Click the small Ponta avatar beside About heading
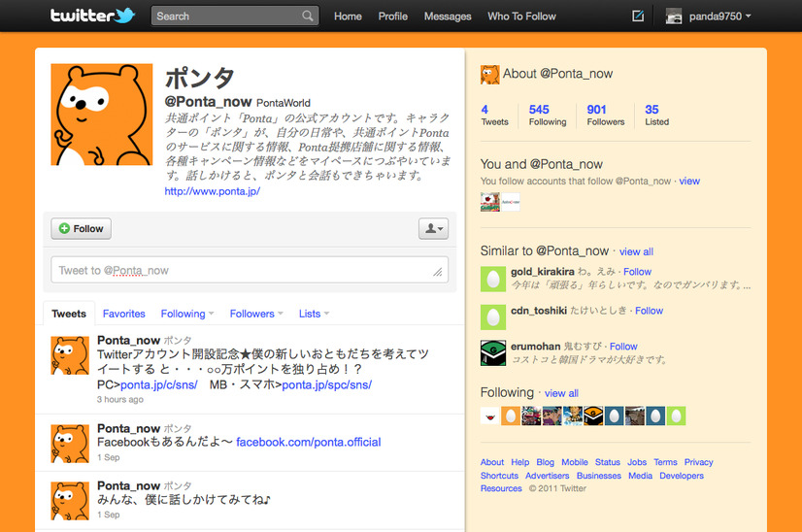 coord(489,75)
